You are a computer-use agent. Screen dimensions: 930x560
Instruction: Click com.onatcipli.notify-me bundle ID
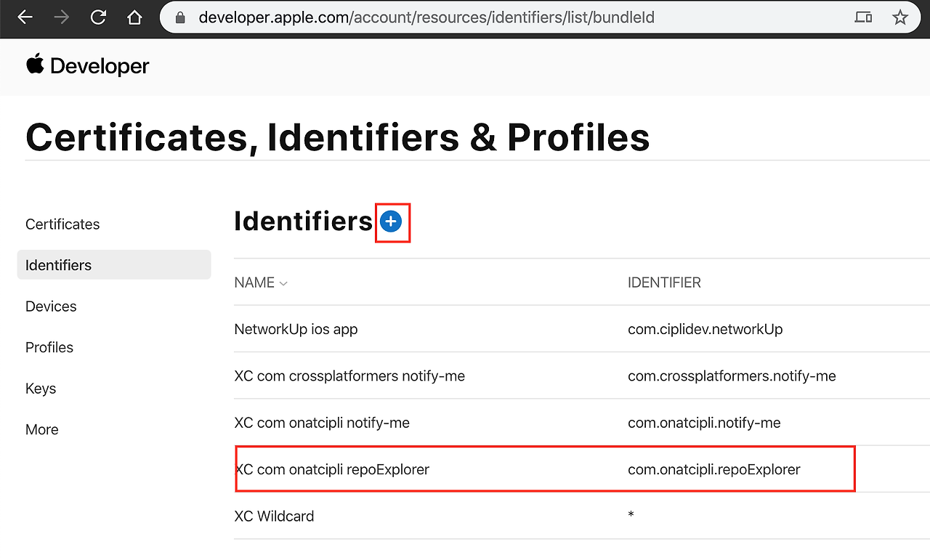(704, 423)
